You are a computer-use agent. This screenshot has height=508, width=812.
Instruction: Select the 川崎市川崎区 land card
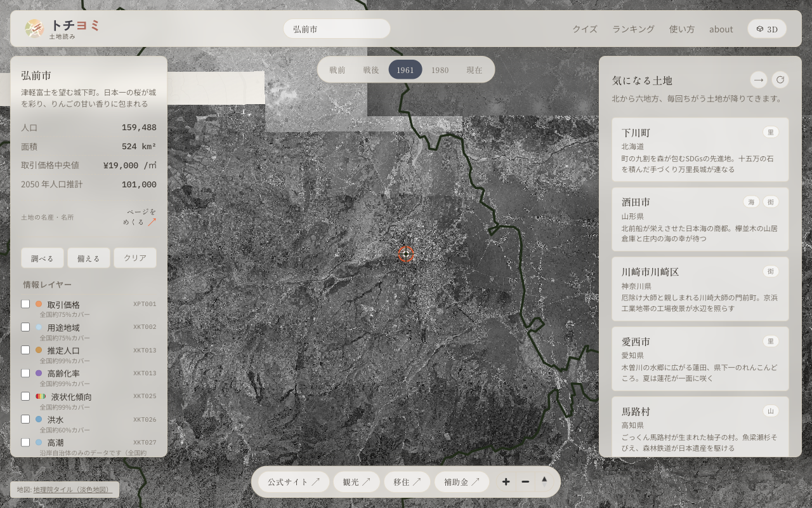pos(700,289)
